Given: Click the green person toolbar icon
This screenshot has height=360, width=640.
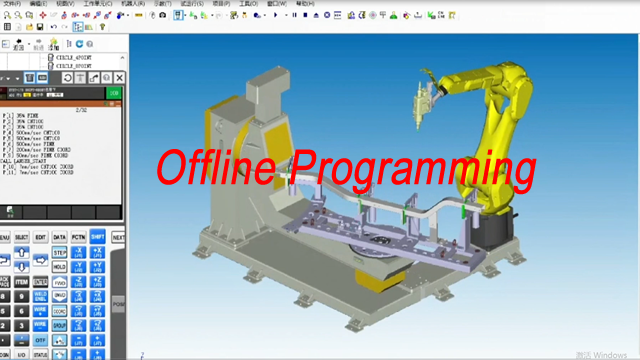Looking at the screenshot, I should (393, 16).
